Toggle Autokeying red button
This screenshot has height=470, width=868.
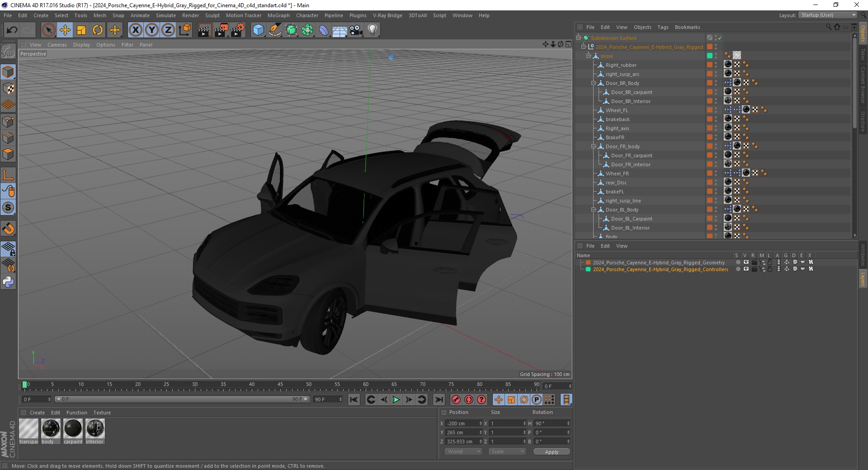tap(469, 399)
